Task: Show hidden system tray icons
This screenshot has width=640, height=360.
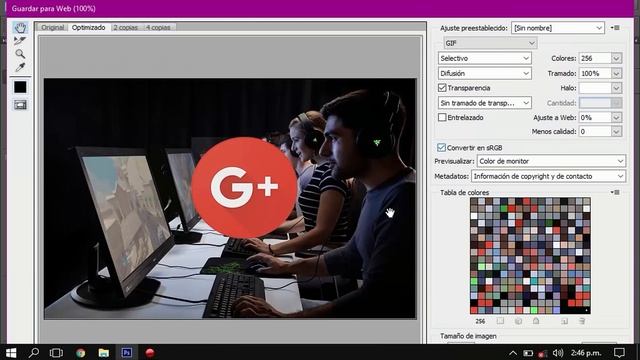Action: coord(513,353)
